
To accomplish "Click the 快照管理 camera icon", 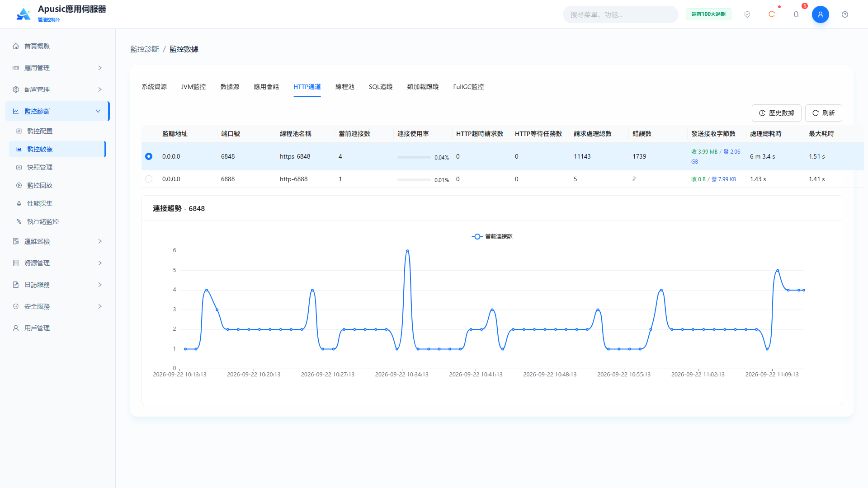I will tap(19, 167).
